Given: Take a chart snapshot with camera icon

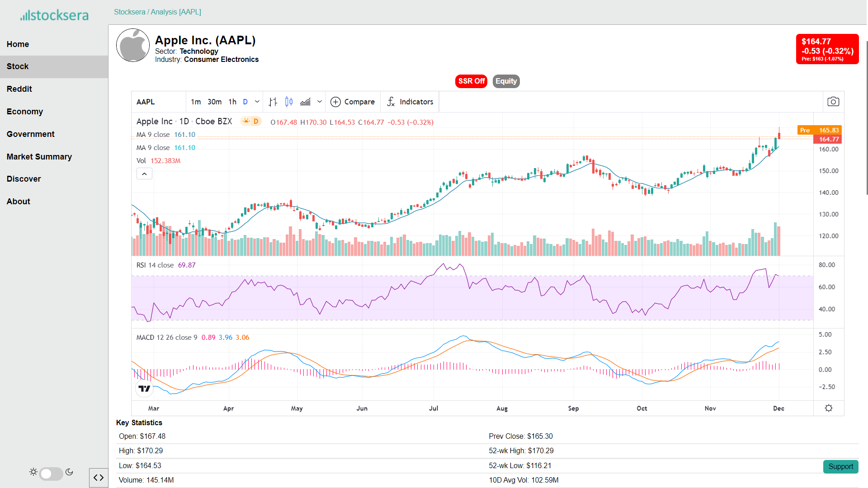Looking at the screenshot, I should point(833,102).
